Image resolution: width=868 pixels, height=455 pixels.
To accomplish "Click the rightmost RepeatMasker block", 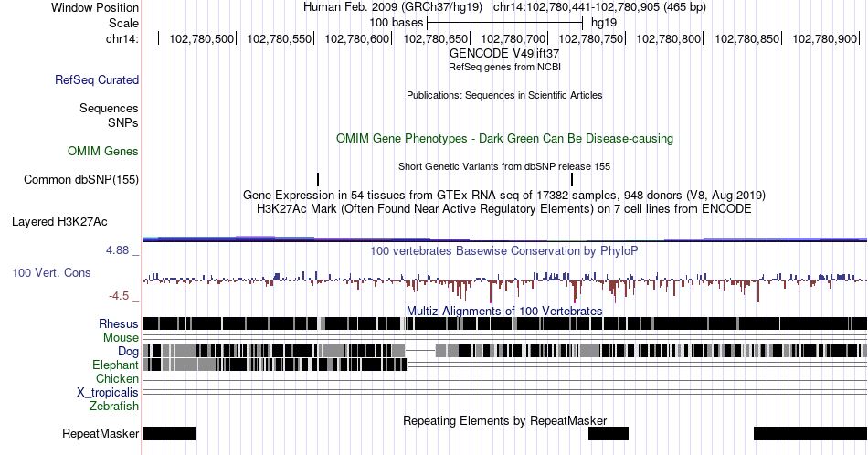I will pos(810,433).
